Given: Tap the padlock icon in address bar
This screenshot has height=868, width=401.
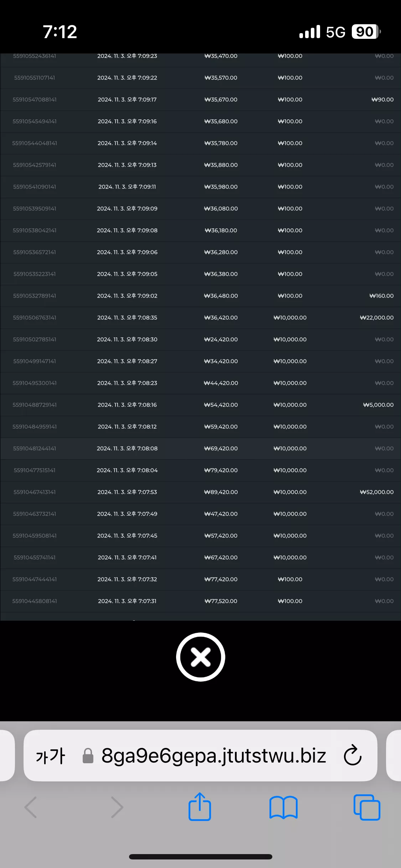Looking at the screenshot, I should point(88,756).
